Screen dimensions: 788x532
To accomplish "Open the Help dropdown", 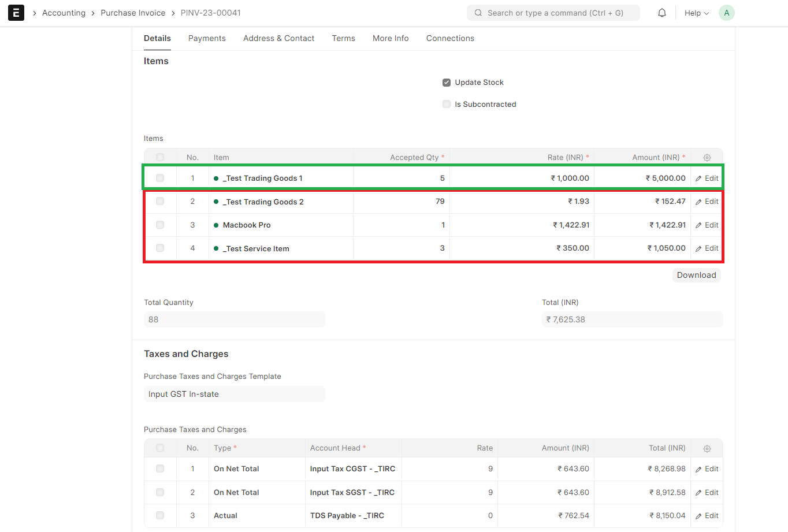I will [696, 13].
